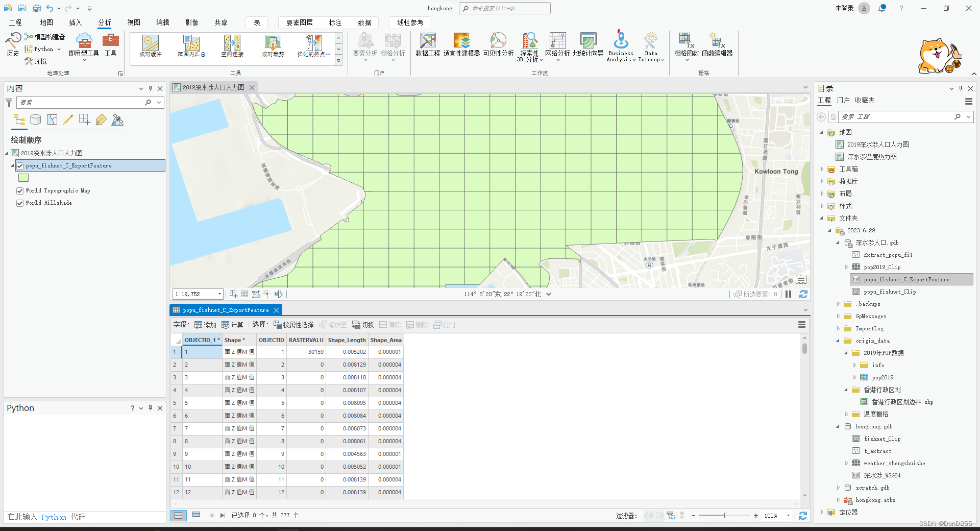Click 按属性选择 (Select By Attributes)

click(293, 325)
